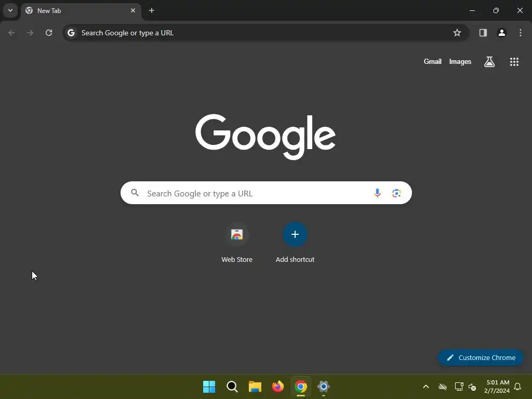Close the New Tab tab
Image resolution: width=532 pixels, height=399 pixels.
point(133,10)
